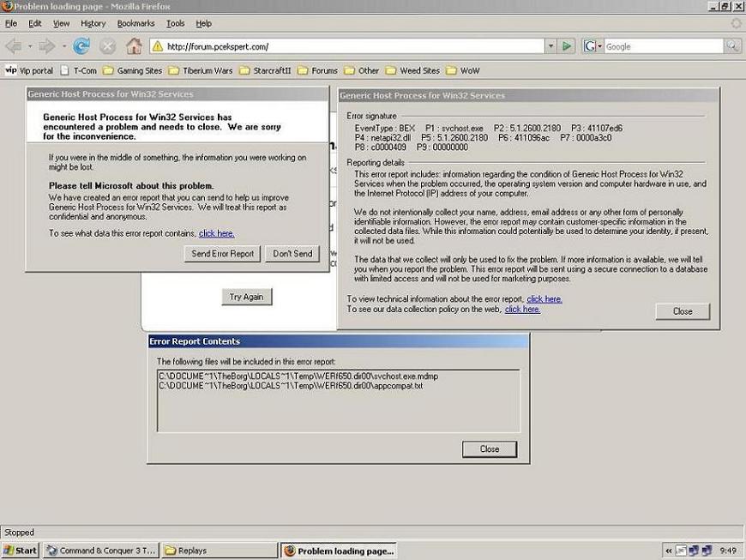This screenshot has height=560, width=746.
Task: Click 'click here' for data collection policy
Action: (522, 310)
